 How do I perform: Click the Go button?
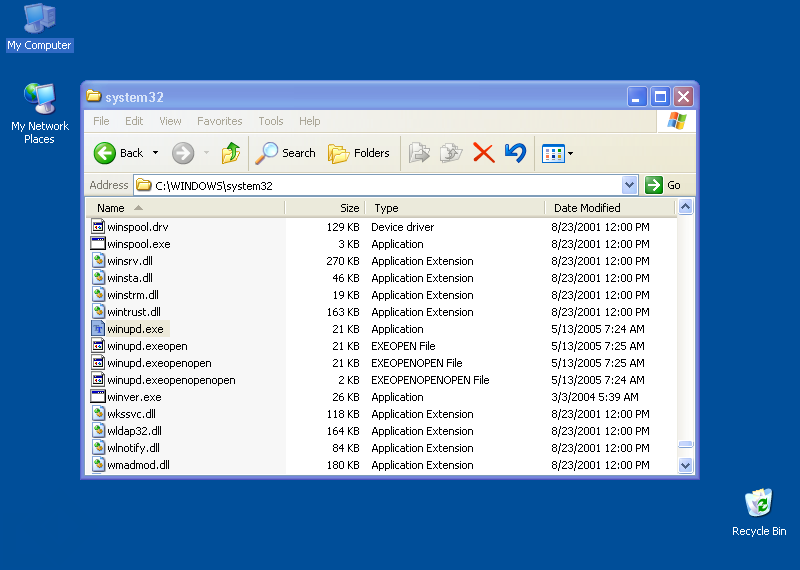[663, 185]
